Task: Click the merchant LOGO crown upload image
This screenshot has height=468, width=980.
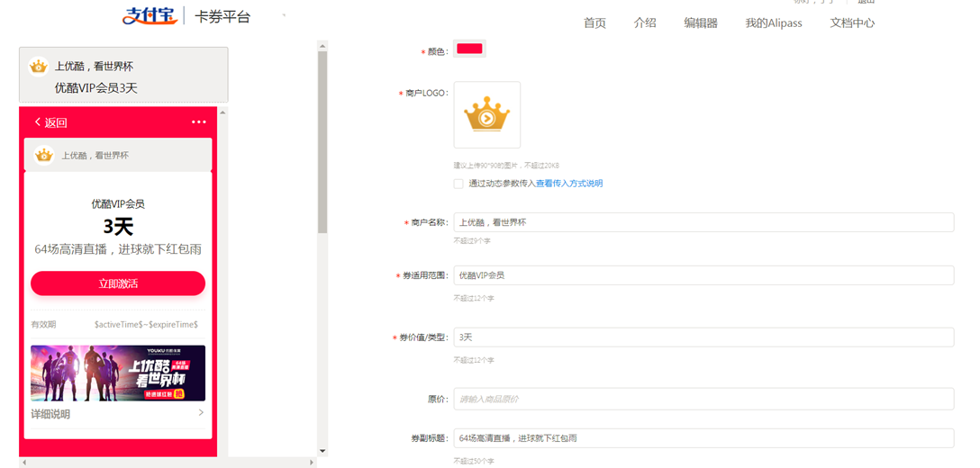Action: pos(487,114)
